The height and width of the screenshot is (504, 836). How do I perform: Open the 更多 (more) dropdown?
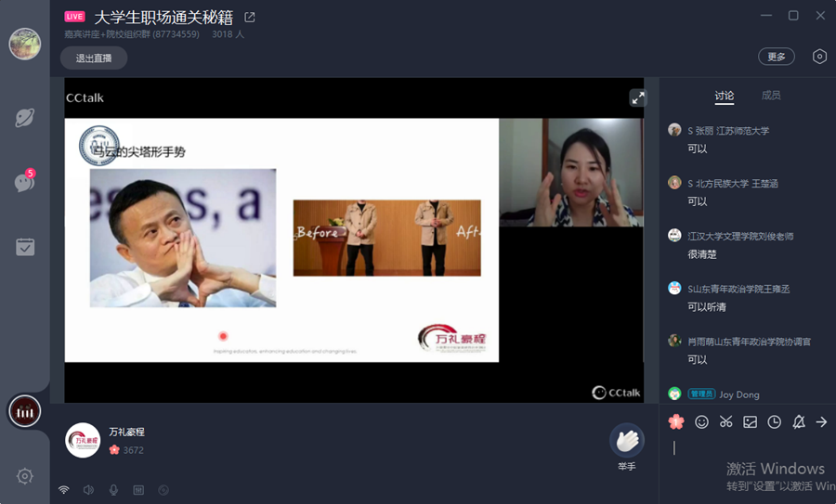tap(777, 57)
